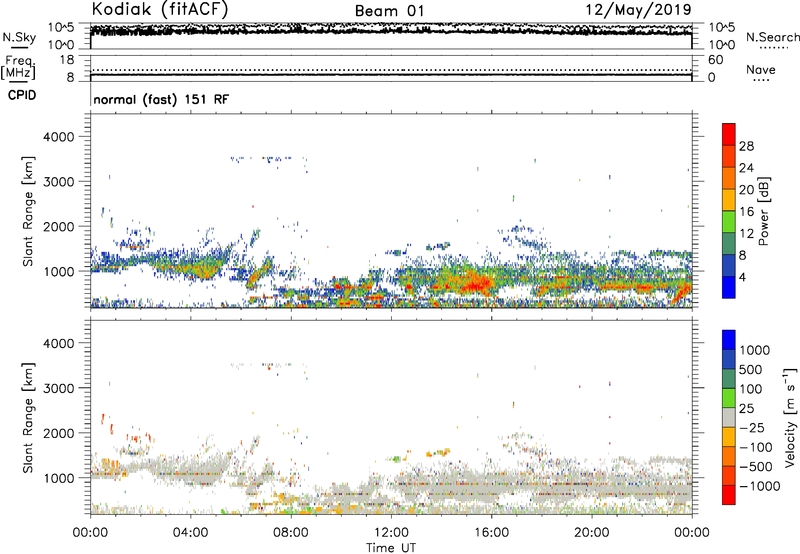Click the "Kodiak (fitACF)" plot title
800x554 pixels.
point(160,9)
